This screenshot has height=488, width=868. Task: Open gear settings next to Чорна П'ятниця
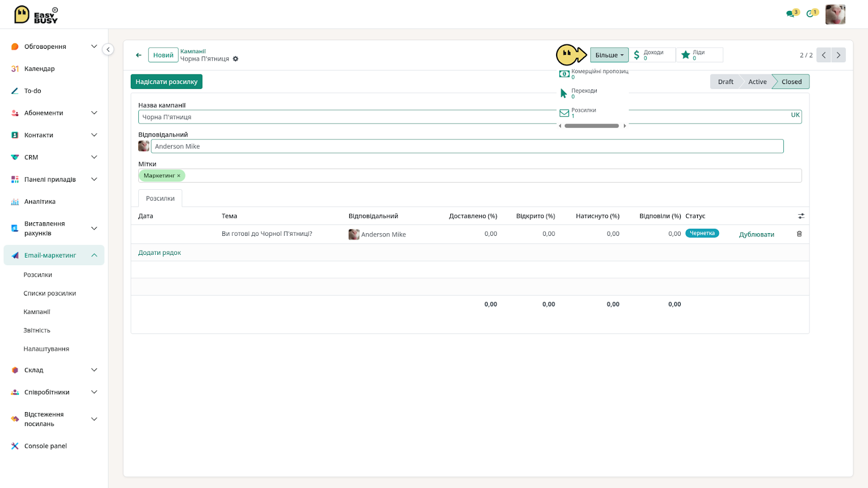[235, 59]
